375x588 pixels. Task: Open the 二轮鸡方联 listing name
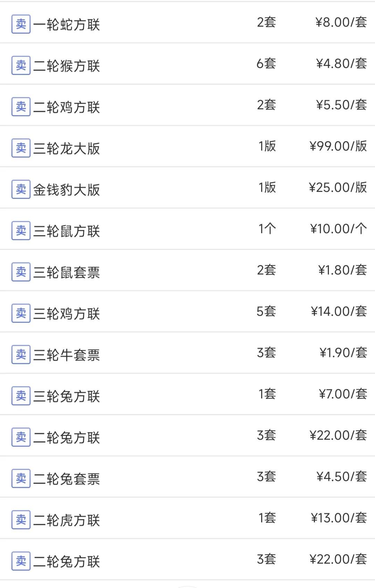click(x=66, y=107)
